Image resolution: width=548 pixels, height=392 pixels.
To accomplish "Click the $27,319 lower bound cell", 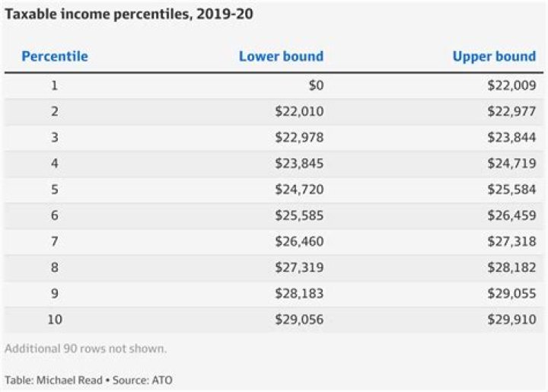I will click(299, 267).
